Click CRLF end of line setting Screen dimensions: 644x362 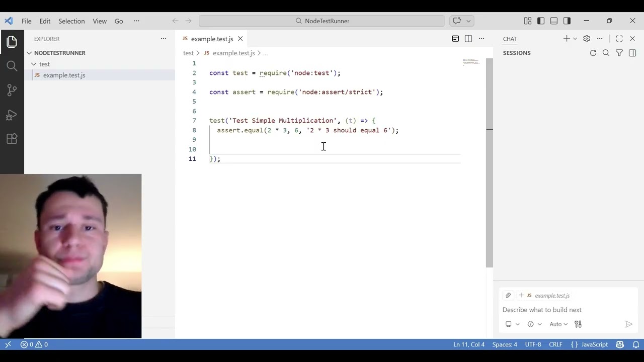tap(555, 344)
